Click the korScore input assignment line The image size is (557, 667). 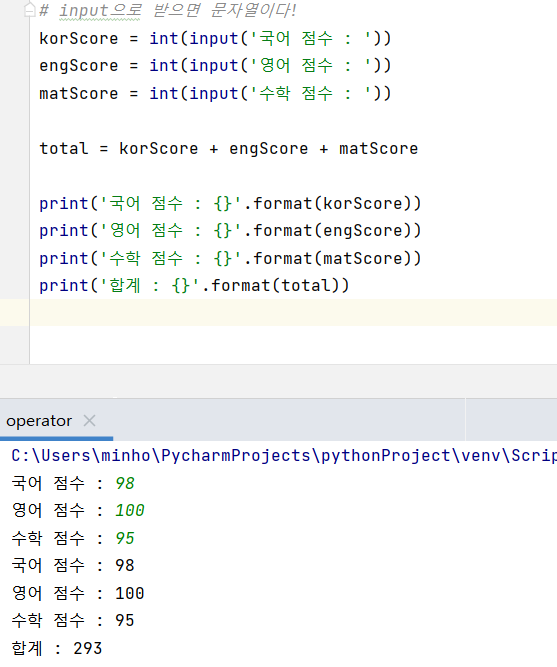tap(215, 39)
